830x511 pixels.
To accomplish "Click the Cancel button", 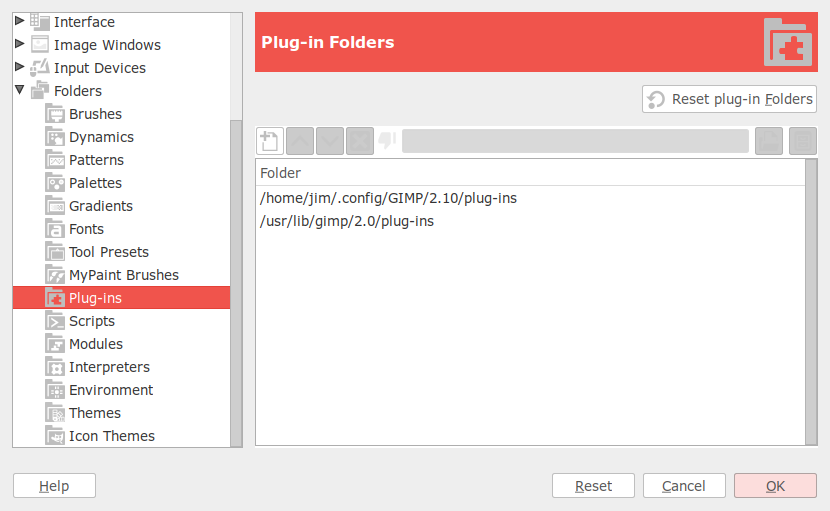I will 684,486.
